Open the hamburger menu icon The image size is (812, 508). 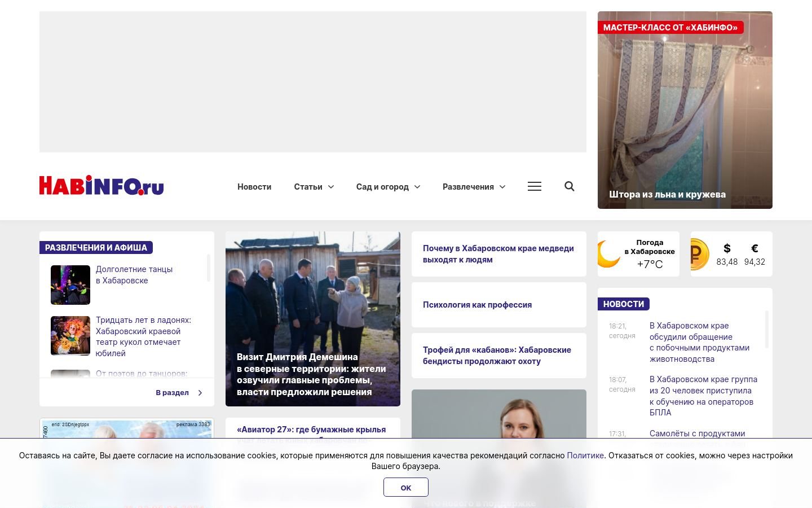(535, 186)
